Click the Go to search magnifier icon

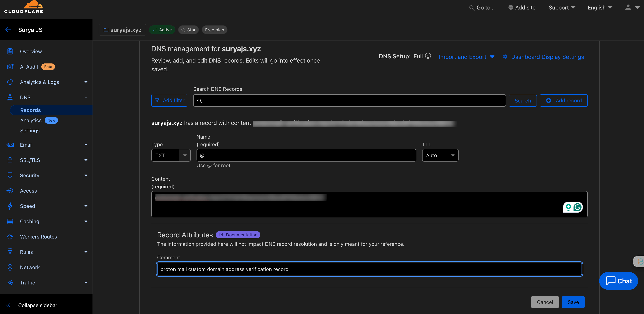tap(472, 8)
